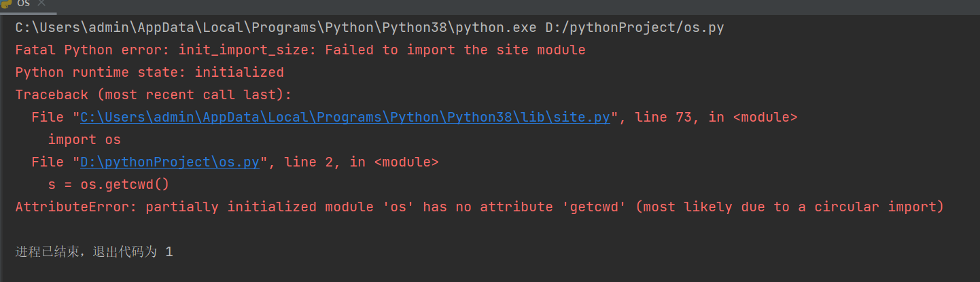Screen dimensions: 980x282
Task: Click the 'import os' code line
Action: [x=84, y=139]
